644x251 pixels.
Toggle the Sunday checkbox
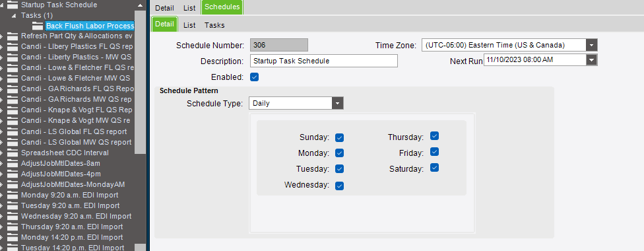pos(339,137)
